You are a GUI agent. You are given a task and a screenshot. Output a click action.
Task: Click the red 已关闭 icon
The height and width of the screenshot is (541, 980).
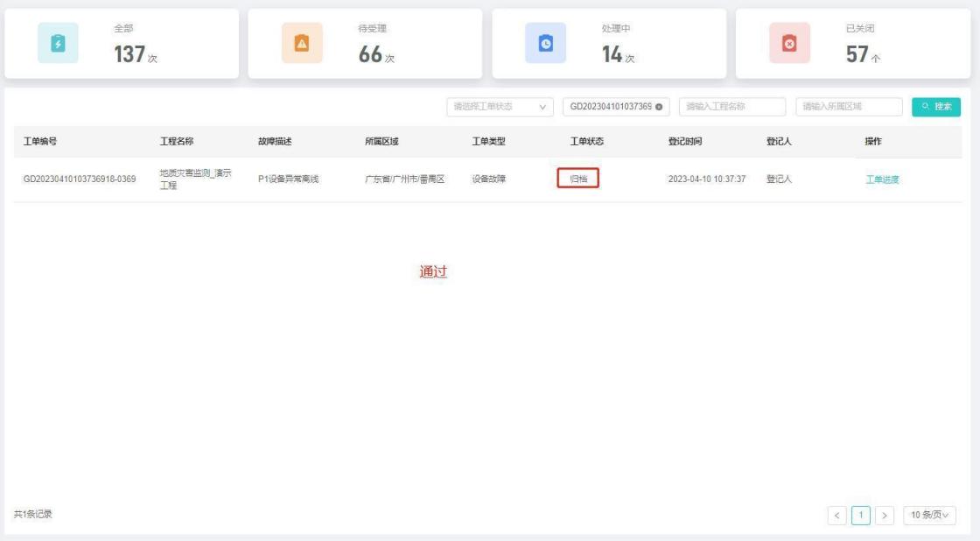[x=787, y=44]
